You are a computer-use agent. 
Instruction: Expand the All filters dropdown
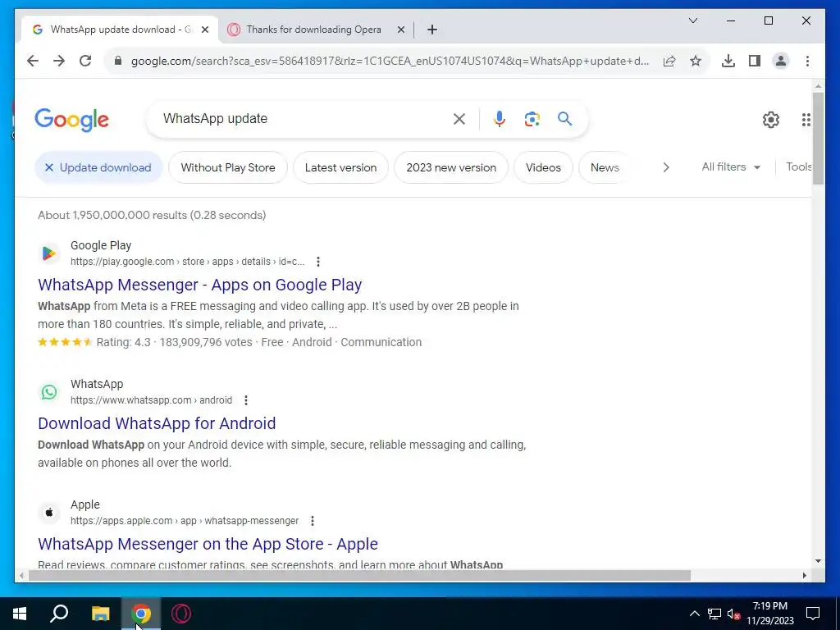pyautogui.click(x=731, y=167)
